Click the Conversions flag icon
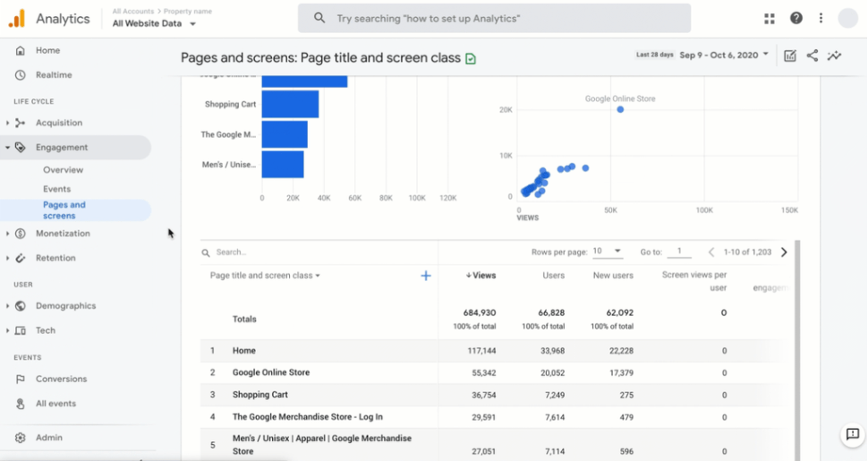The image size is (868, 461). pos(21,379)
